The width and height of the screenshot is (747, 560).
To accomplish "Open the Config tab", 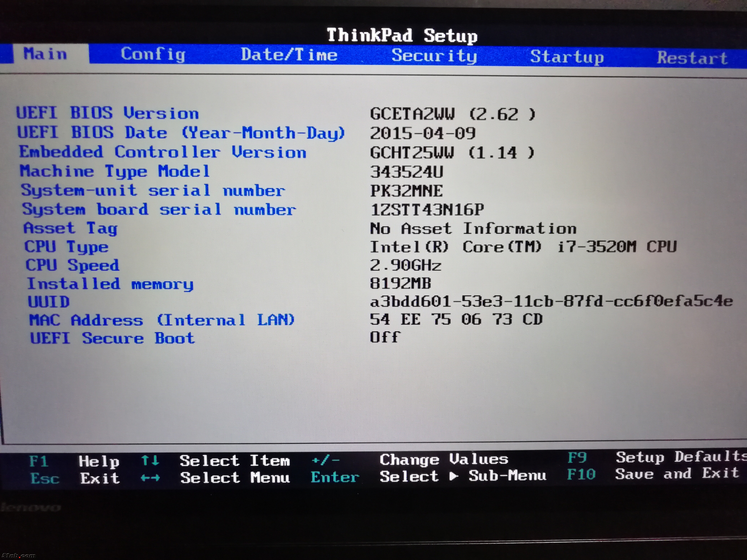I will (153, 54).
